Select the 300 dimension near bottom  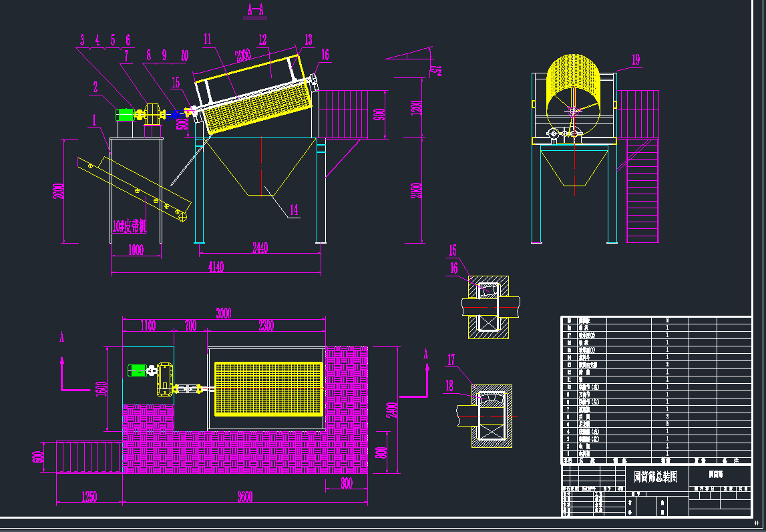(x=346, y=484)
